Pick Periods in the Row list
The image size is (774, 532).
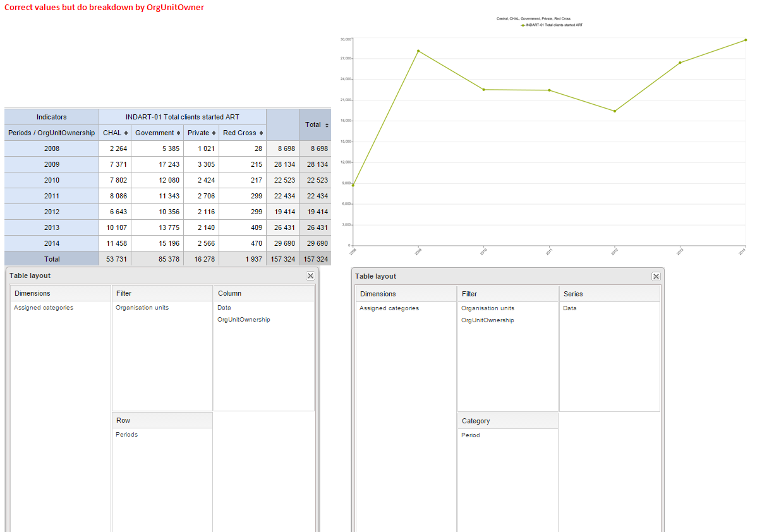(x=126, y=435)
